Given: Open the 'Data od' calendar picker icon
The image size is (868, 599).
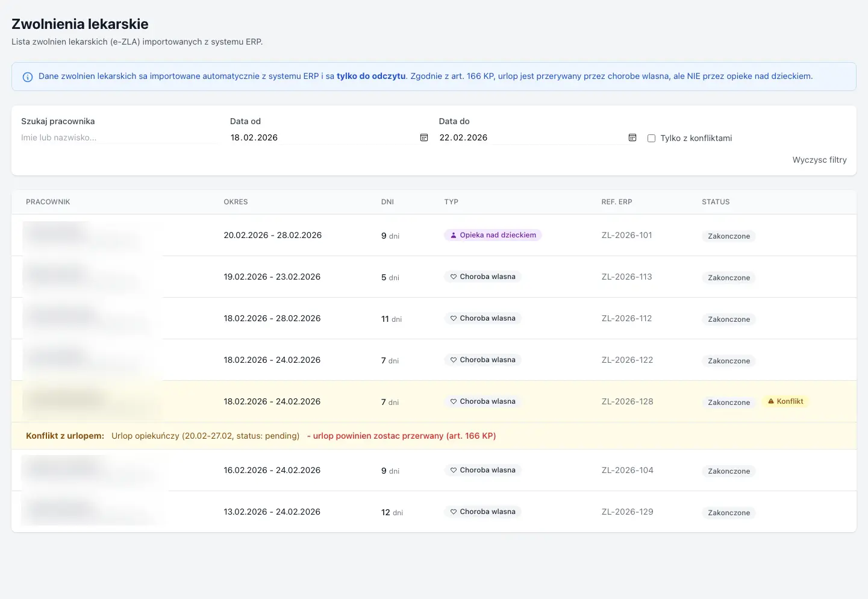Looking at the screenshot, I should (424, 138).
